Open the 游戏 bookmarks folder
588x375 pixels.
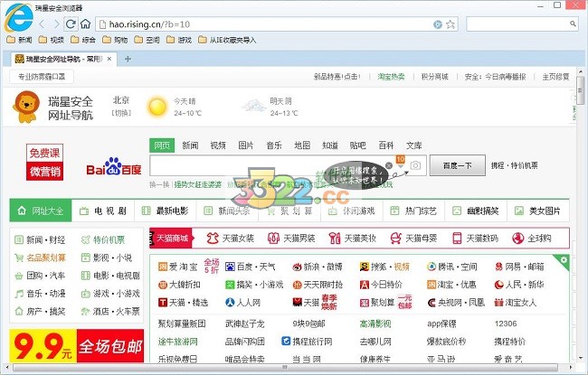pyautogui.click(x=179, y=40)
